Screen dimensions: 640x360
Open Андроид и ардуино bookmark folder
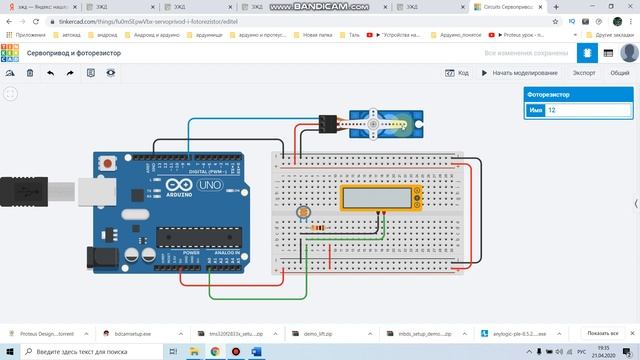point(152,35)
